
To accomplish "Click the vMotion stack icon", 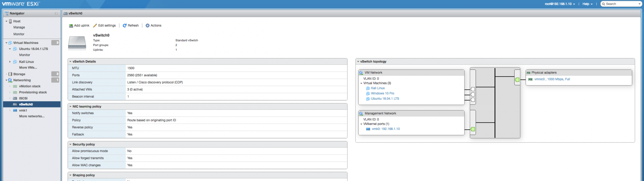I will click(15, 86).
